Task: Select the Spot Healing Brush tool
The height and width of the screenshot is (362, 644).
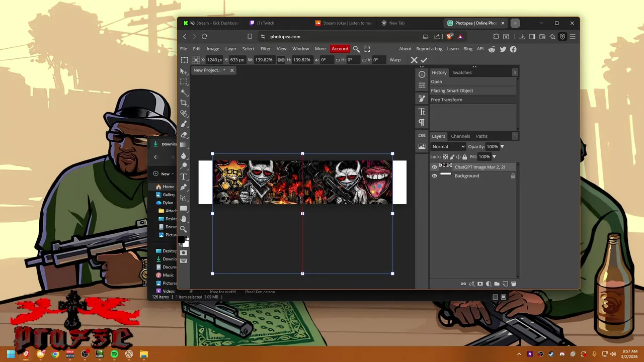Action: (x=184, y=113)
